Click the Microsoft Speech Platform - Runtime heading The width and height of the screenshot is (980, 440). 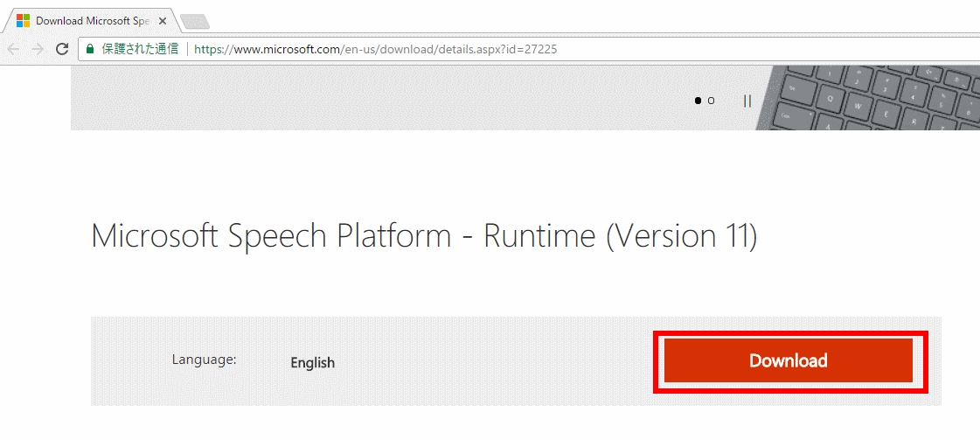point(424,236)
